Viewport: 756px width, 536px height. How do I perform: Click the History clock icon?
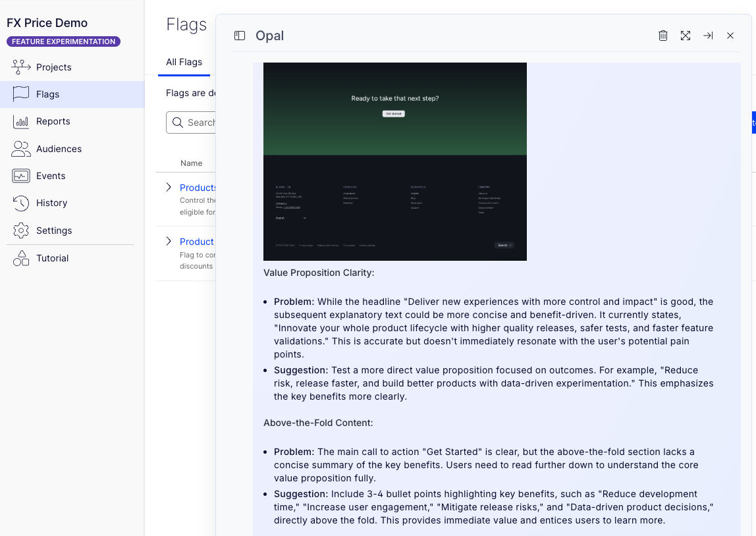point(21,203)
